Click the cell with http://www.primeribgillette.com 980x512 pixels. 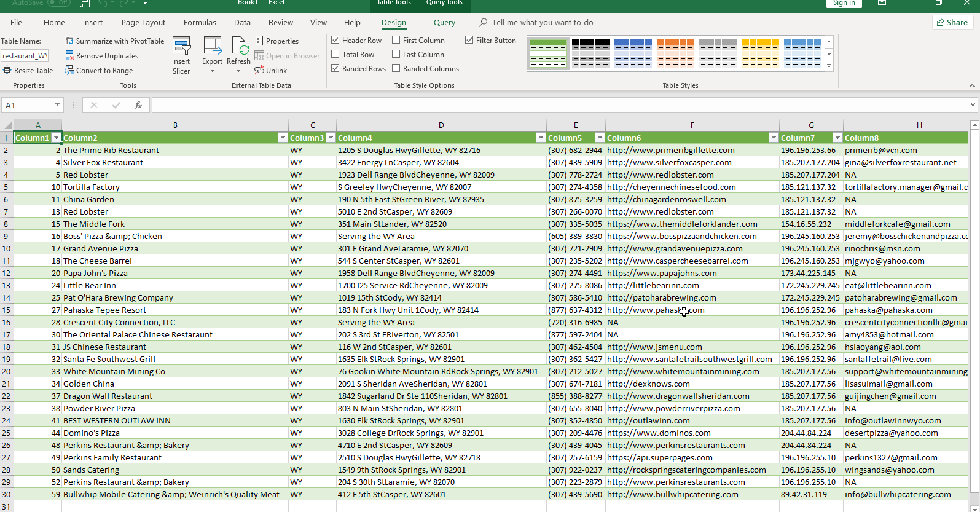pyautogui.click(x=692, y=150)
